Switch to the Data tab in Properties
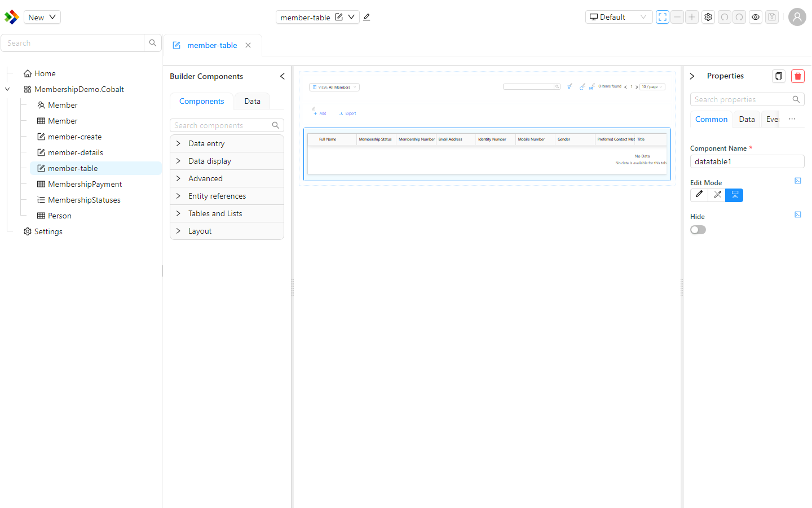Image resolution: width=812 pixels, height=508 pixels. (747, 119)
